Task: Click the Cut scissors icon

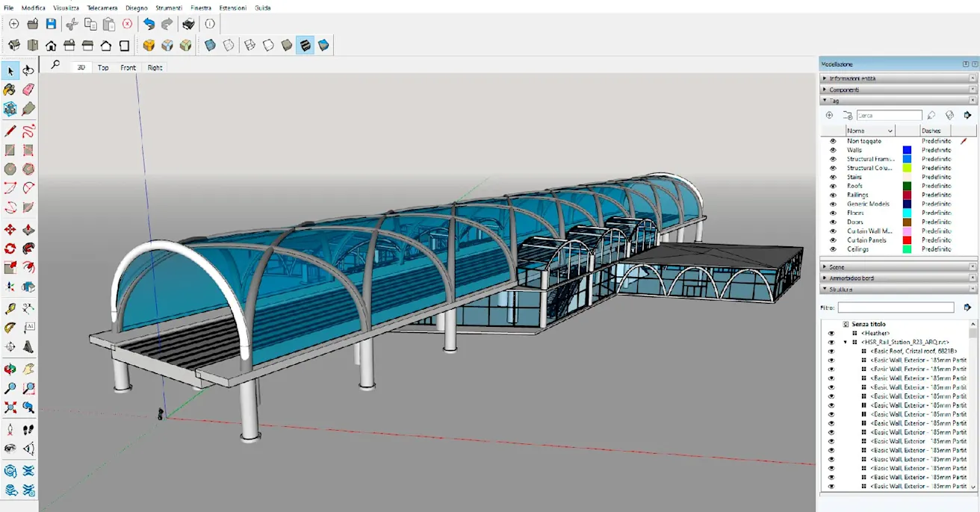Action: (72, 24)
